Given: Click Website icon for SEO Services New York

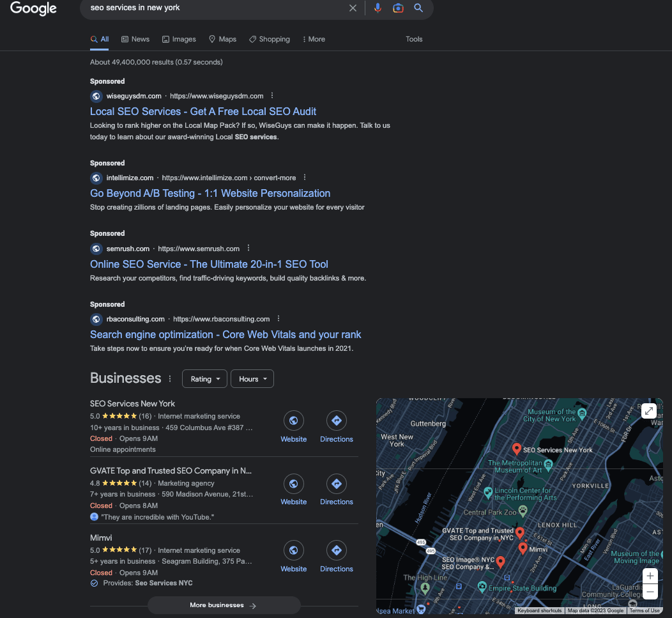Looking at the screenshot, I should click(294, 421).
